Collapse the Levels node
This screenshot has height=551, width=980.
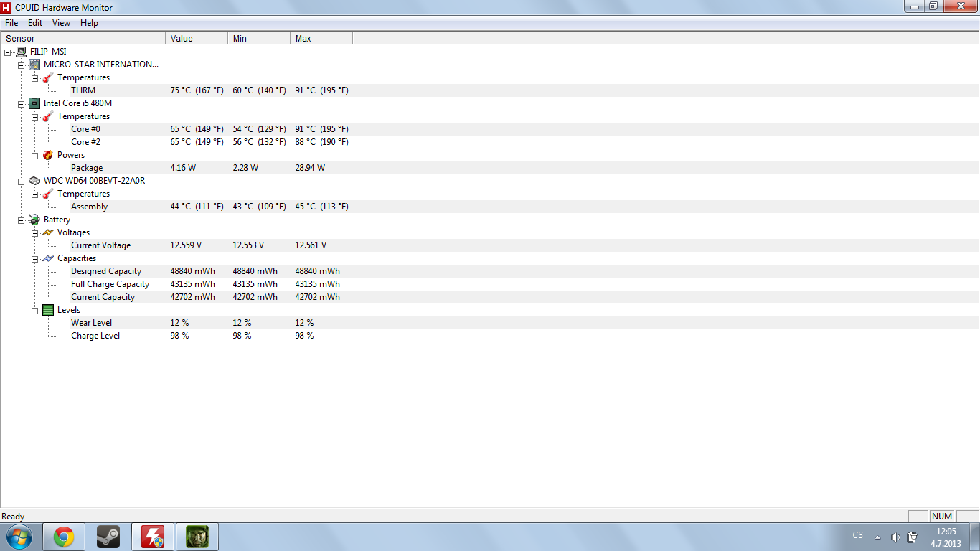point(34,310)
